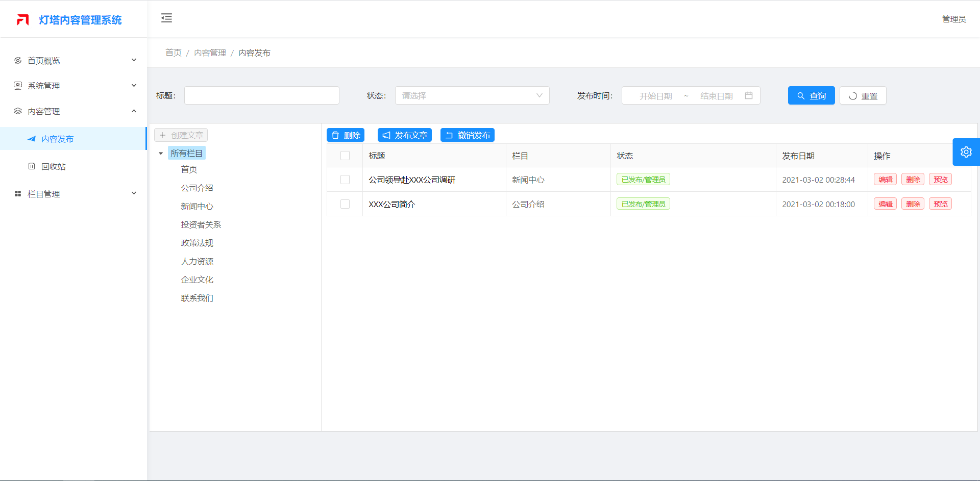Reset filters with the 重置 button
This screenshot has height=481, width=980.
click(x=863, y=96)
